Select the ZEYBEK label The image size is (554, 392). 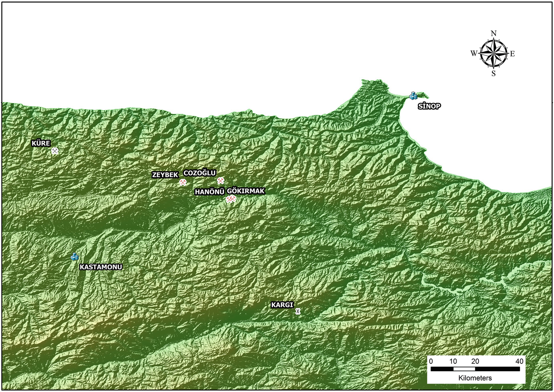[165, 175]
